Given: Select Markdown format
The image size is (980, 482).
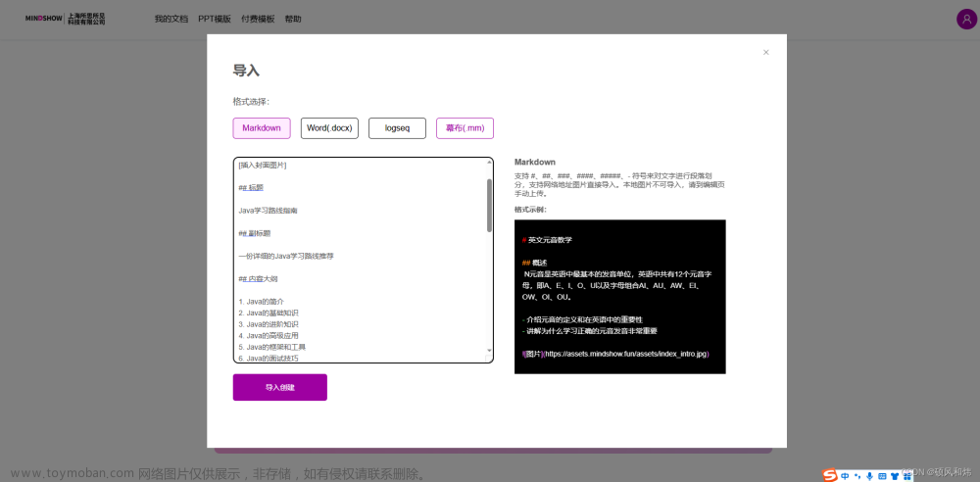Looking at the screenshot, I should tap(262, 128).
